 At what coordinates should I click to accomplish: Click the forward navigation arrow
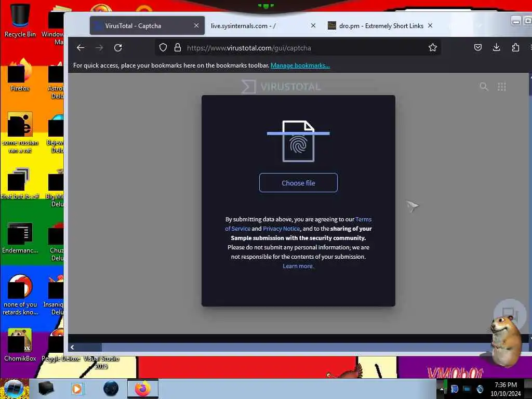(x=99, y=48)
